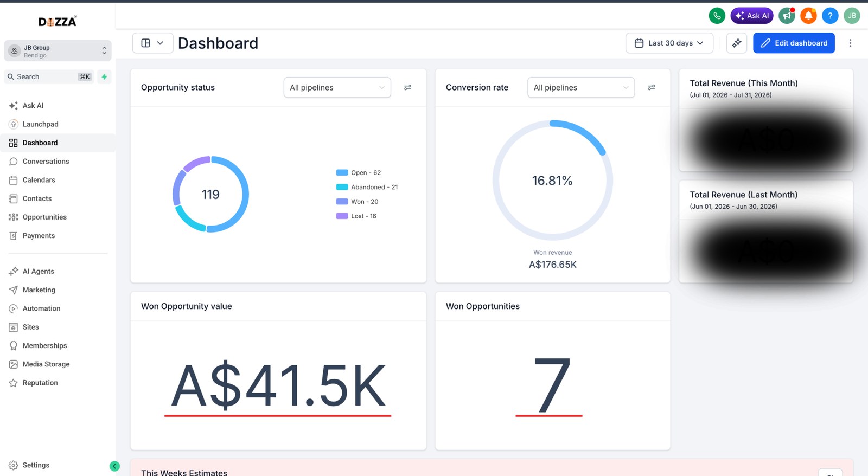Open Memberships in the sidebar
868x476 pixels.
tap(58, 345)
